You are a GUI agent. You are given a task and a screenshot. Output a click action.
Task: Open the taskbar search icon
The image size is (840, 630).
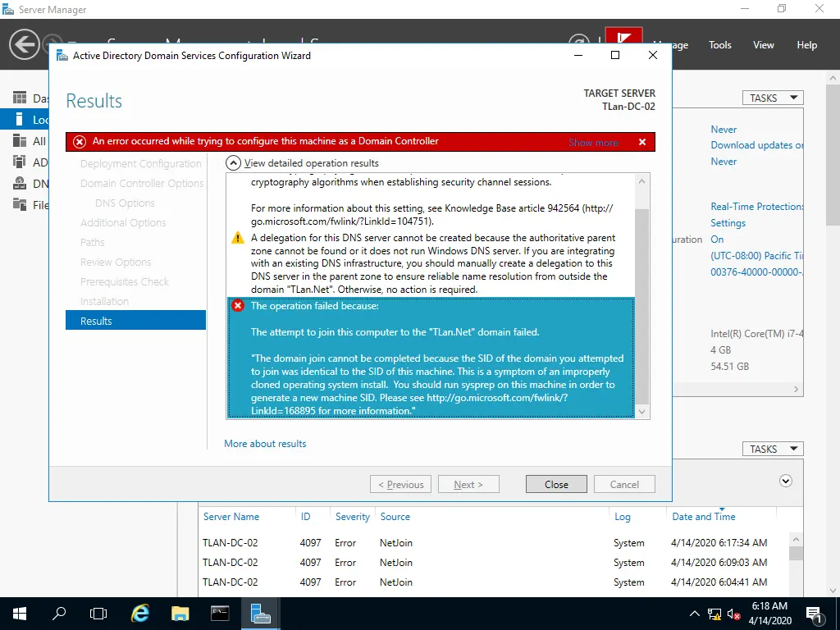pos(59,614)
